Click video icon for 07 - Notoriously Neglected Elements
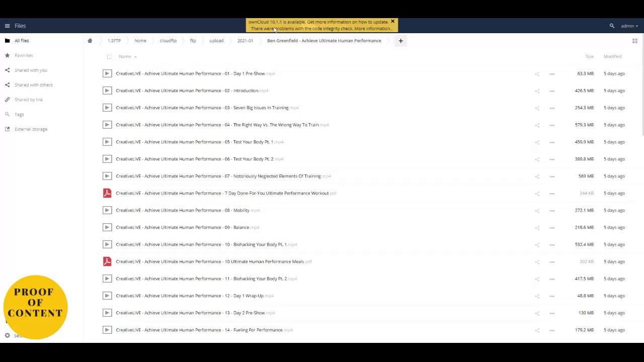Viewport: 644px width, 362px height. point(107,176)
